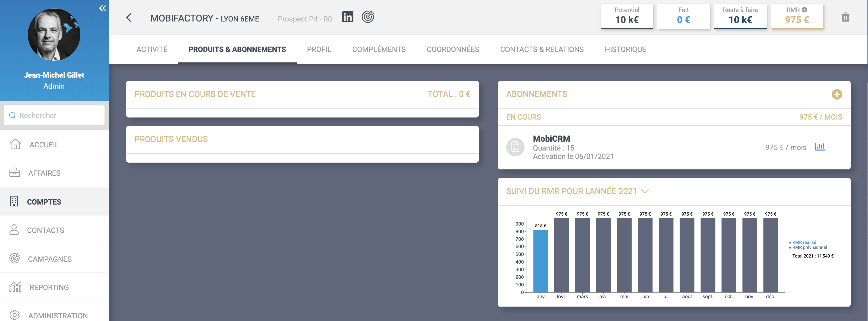Click the campaign target icon in header
868x321 pixels.
tap(368, 17)
